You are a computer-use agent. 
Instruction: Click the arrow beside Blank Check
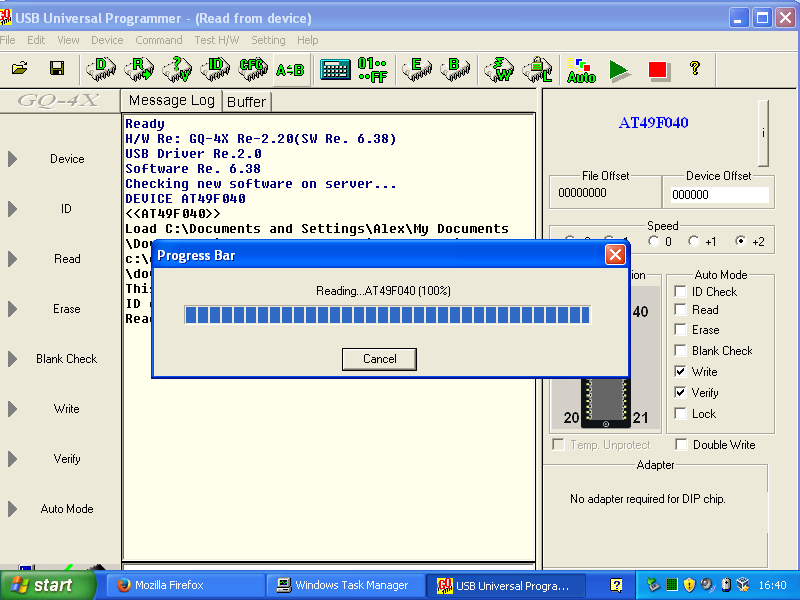tap(13, 359)
